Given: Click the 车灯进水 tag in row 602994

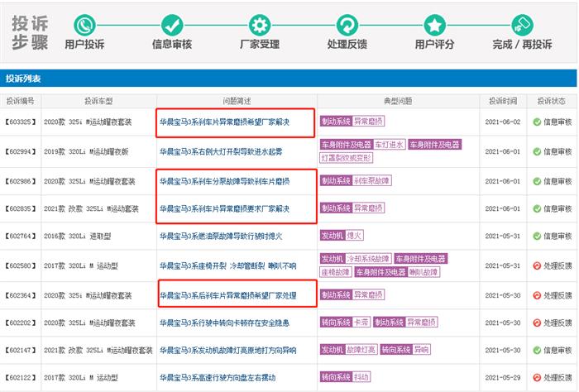Looking at the screenshot, I should click(390, 145).
